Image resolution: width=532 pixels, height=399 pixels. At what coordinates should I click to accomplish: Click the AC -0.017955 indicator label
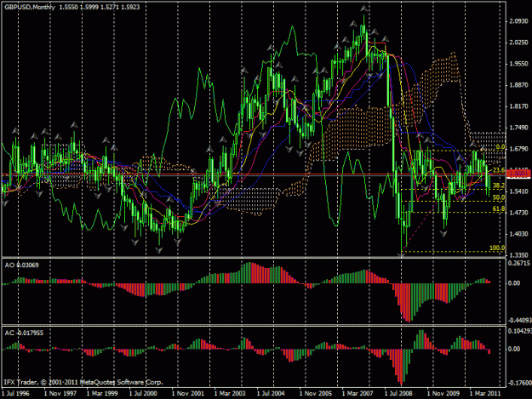(x=24, y=333)
